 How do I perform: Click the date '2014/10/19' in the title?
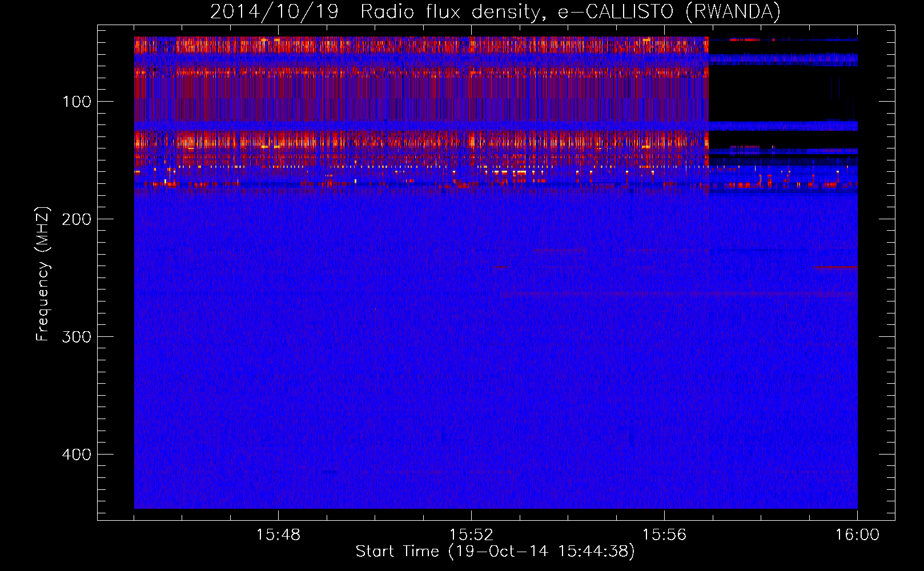coord(275,12)
